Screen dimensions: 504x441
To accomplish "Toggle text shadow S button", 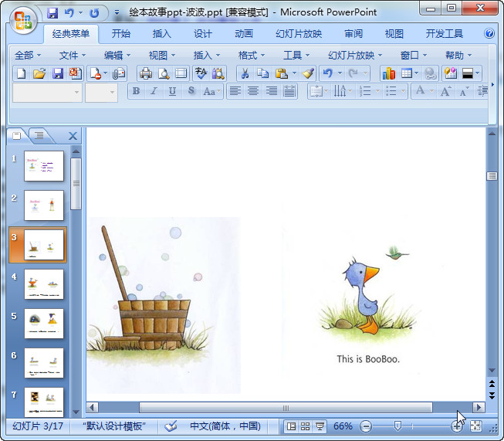I will point(191,91).
